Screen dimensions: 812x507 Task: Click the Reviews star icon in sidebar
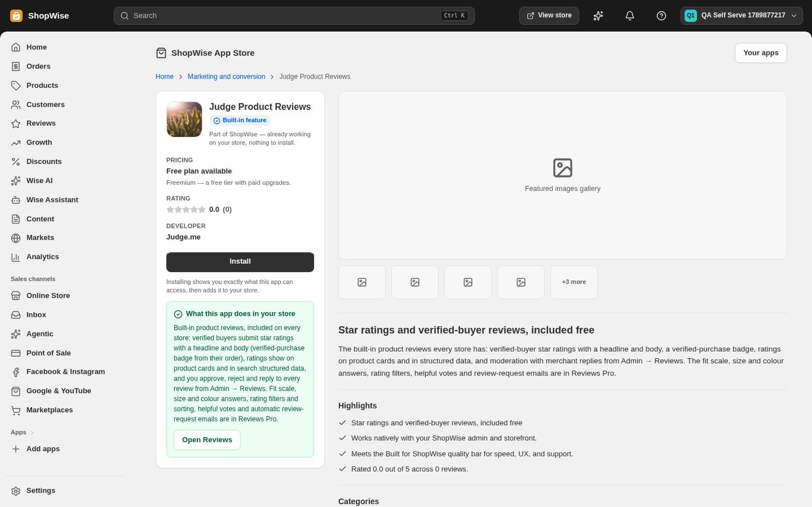[16, 124]
